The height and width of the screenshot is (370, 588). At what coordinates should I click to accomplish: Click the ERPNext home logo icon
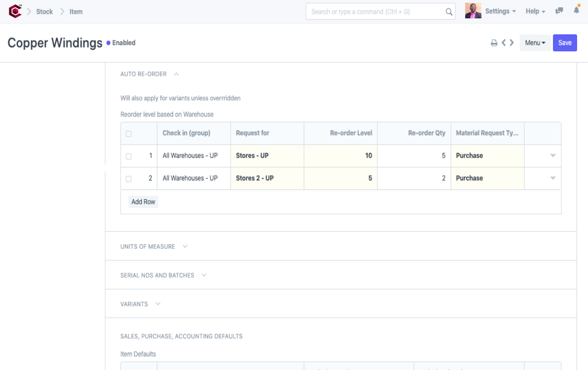click(15, 11)
